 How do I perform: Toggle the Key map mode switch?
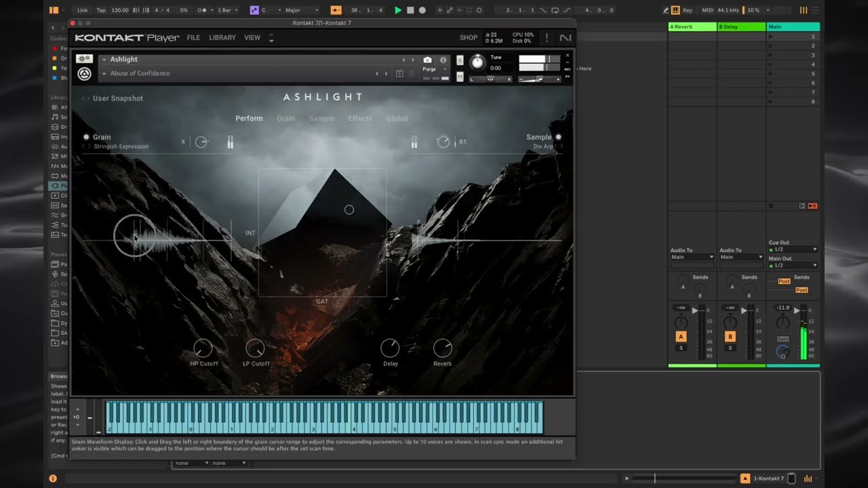[688, 10]
